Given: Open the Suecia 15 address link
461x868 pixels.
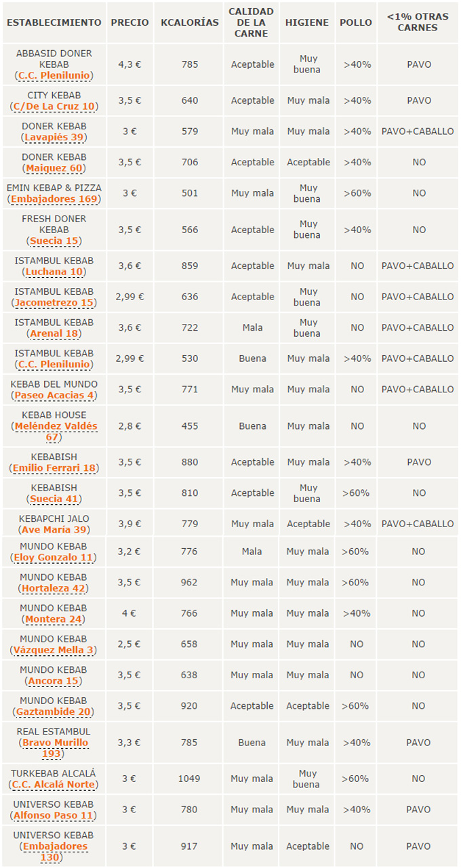Looking at the screenshot, I should 54,241.
